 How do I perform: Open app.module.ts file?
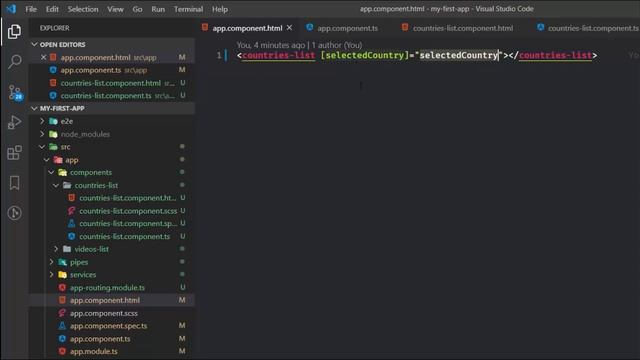(x=112, y=351)
